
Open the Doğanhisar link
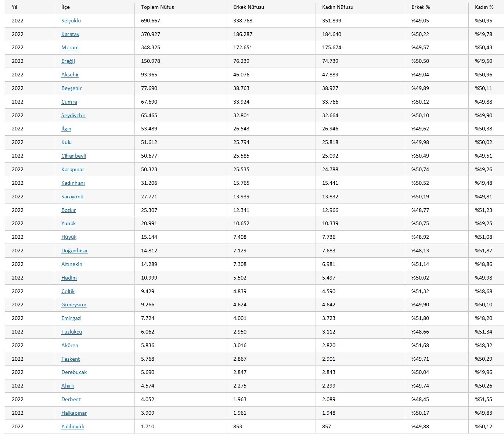(x=75, y=251)
